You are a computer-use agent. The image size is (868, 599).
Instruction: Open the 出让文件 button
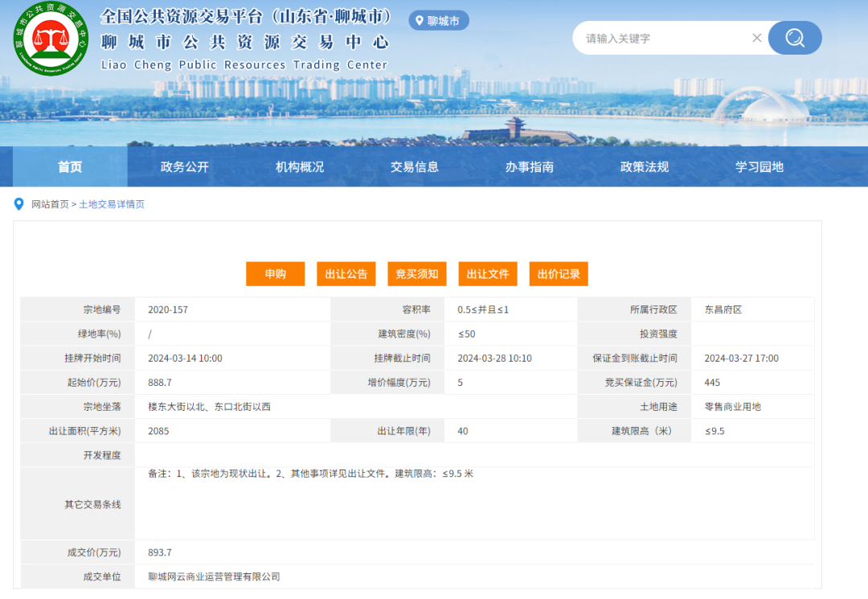(x=488, y=274)
